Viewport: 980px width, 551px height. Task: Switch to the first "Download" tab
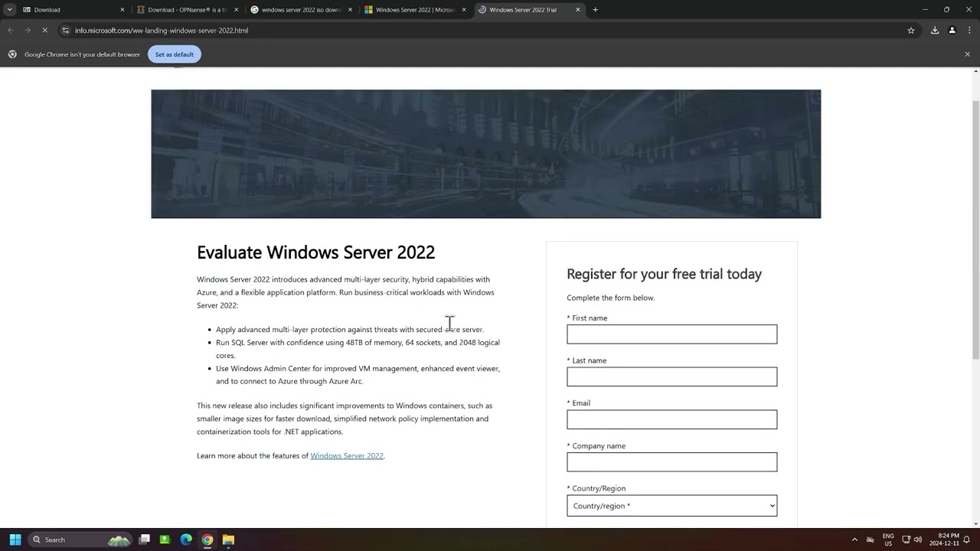(73, 10)
